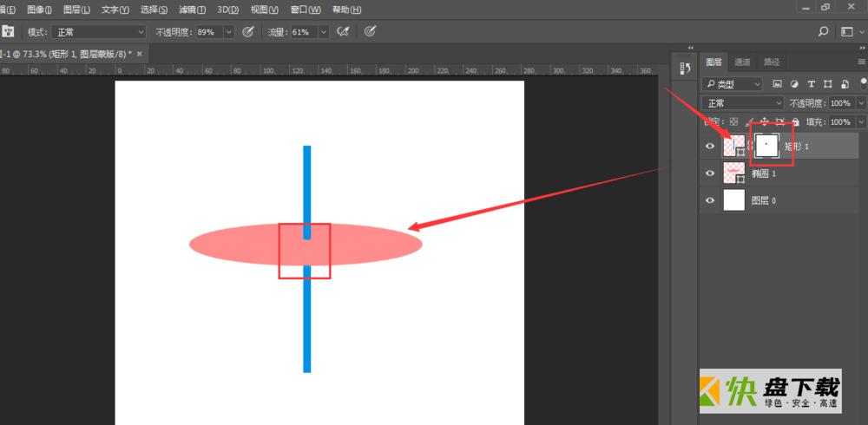Enable airbrush-style build-up icon after flow
The width and height of the screenshot is (868, 425).
343,32
